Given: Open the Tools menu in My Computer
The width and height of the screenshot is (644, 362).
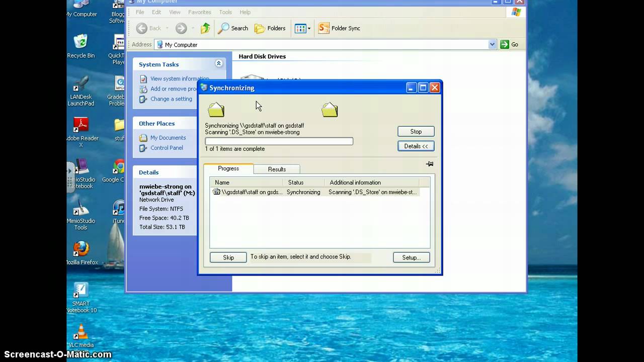Looking at the screenshot, I should [x=225, y=12].
